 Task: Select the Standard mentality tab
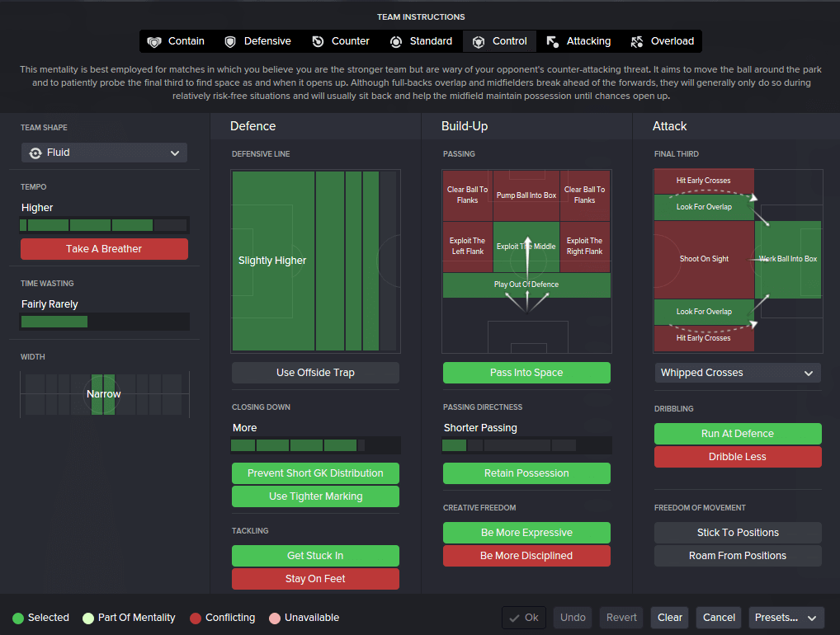click(x=421, y=41)
